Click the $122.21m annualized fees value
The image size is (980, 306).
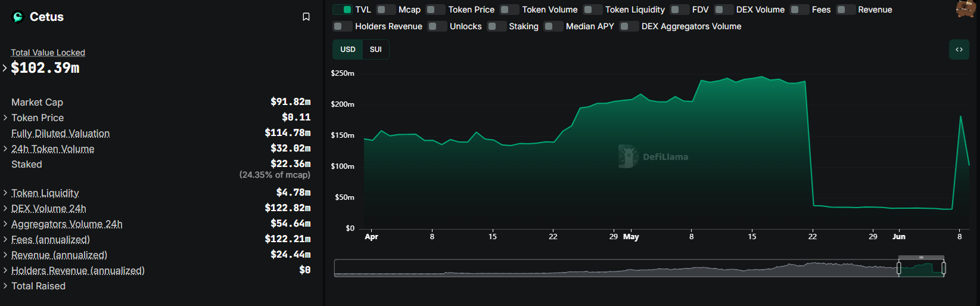click(288, 239)
